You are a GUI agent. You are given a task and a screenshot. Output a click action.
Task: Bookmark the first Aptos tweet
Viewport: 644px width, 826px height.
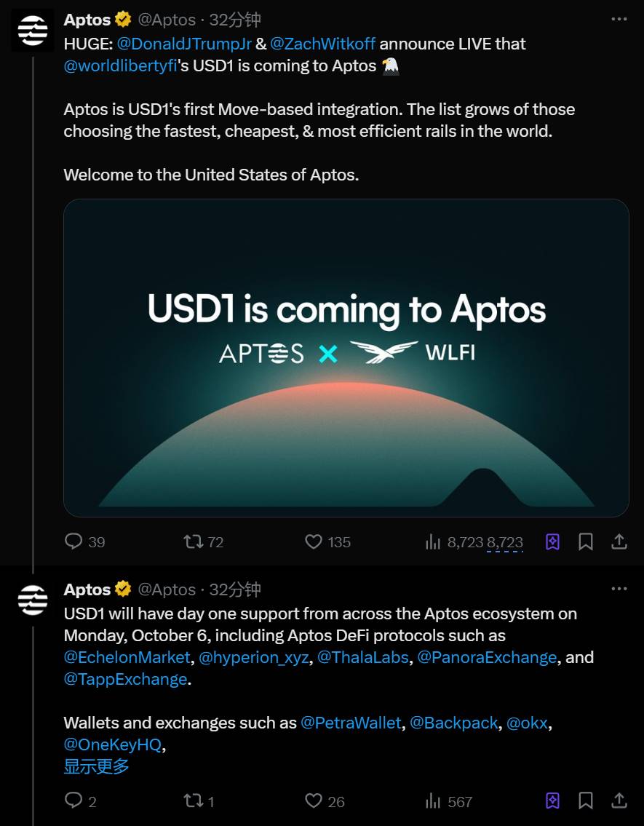click(585, 541)
